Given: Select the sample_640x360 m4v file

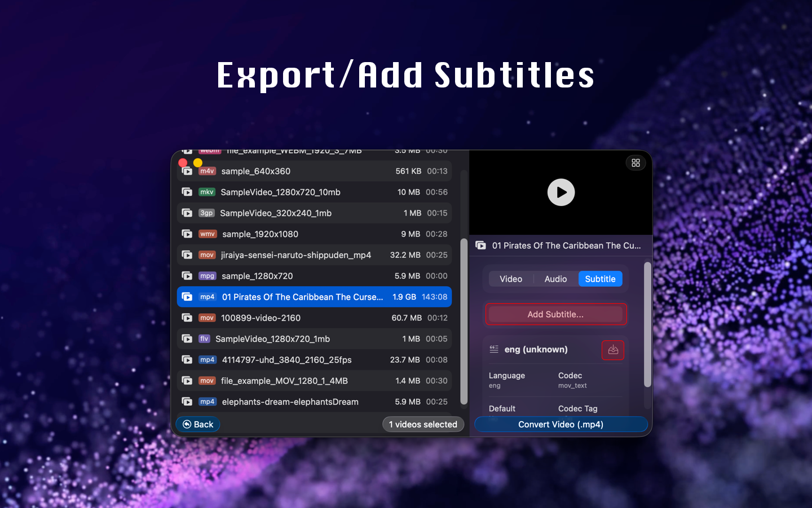Looking at the screenshot, I should pyautogui.click(x=315, y=171).
